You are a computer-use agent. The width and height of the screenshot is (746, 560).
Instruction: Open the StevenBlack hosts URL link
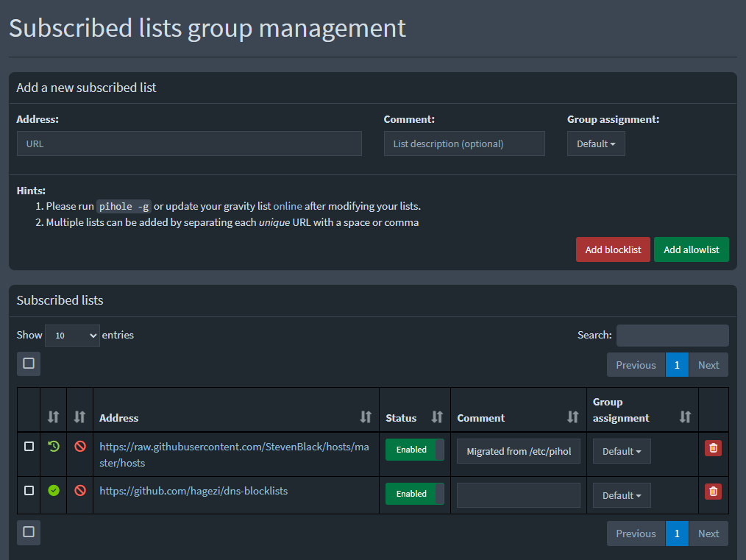234,455
